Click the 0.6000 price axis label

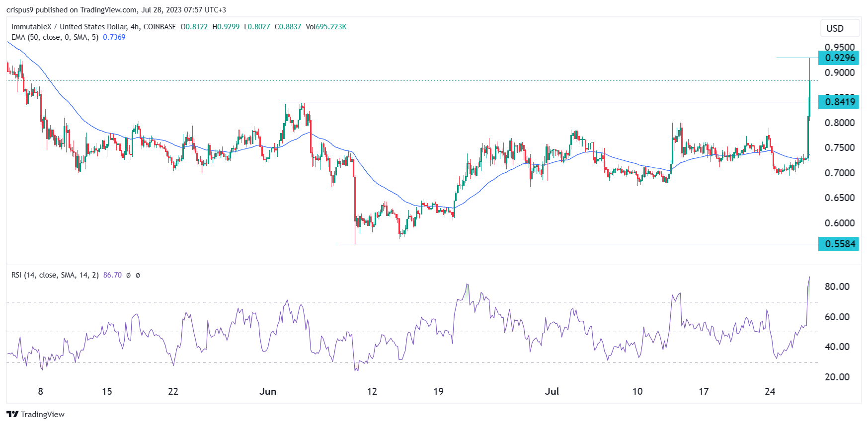pos(840,223)
